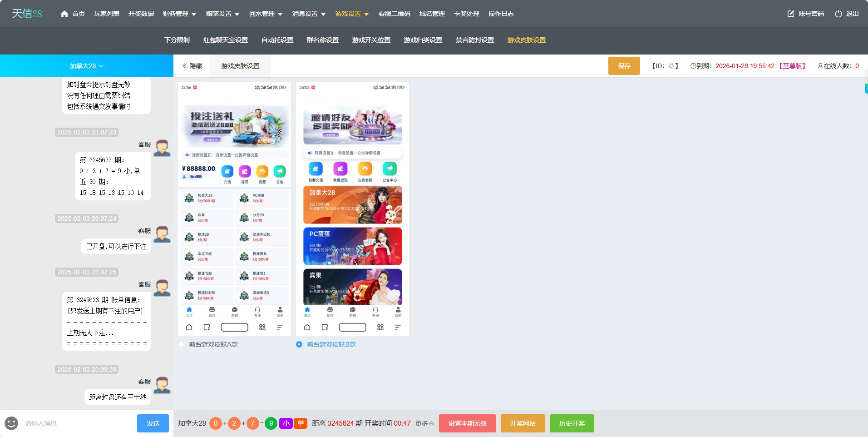
Task: Open the 游戏设置 dropdown menu
Action: (352, 14)
